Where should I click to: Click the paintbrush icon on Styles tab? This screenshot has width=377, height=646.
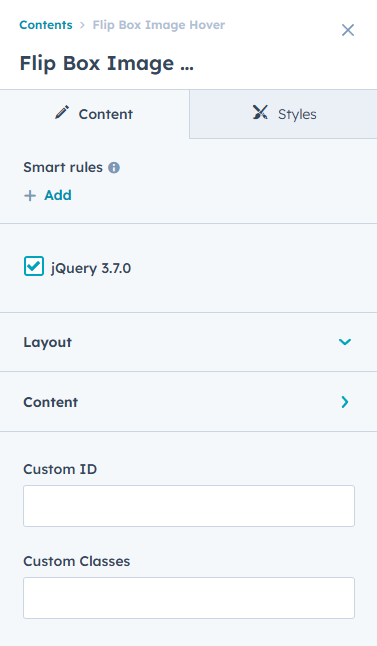click(x=260, y=112)
